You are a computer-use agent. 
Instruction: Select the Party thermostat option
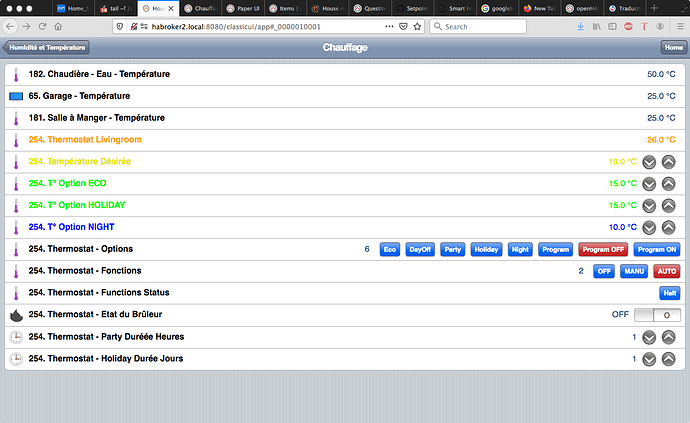452,250
